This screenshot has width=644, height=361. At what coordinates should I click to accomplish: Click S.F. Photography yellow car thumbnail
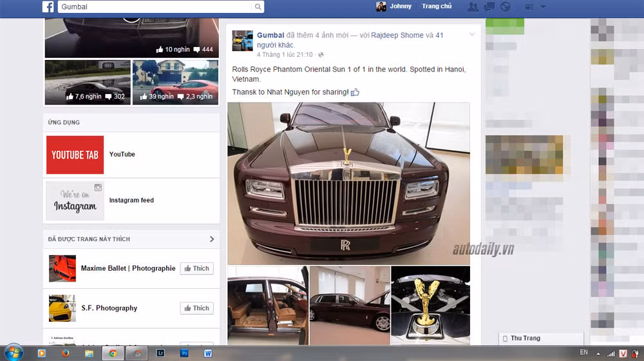coord(62,308)
